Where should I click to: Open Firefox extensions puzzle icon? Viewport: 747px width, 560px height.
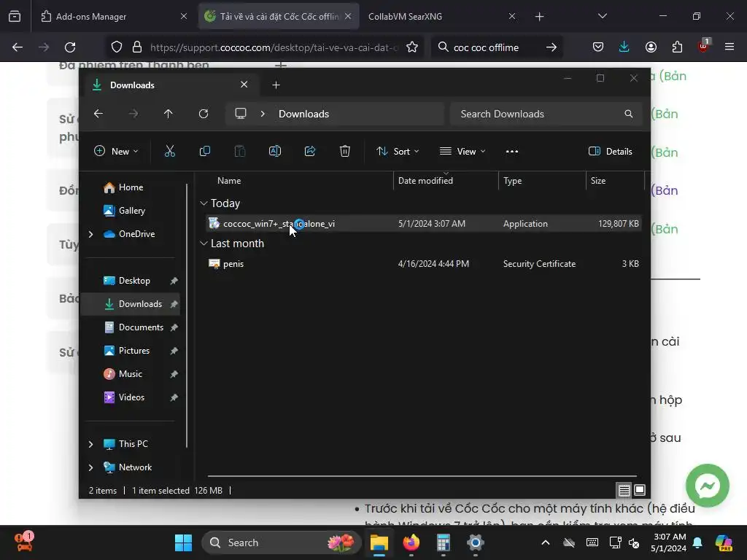point(677,47)
